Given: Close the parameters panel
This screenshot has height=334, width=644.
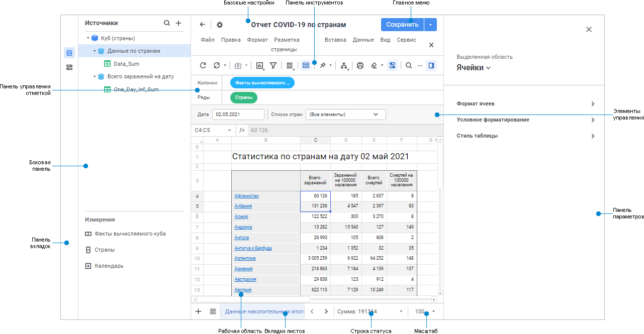Looking at the screenshot, I should [x=589, y=30].
